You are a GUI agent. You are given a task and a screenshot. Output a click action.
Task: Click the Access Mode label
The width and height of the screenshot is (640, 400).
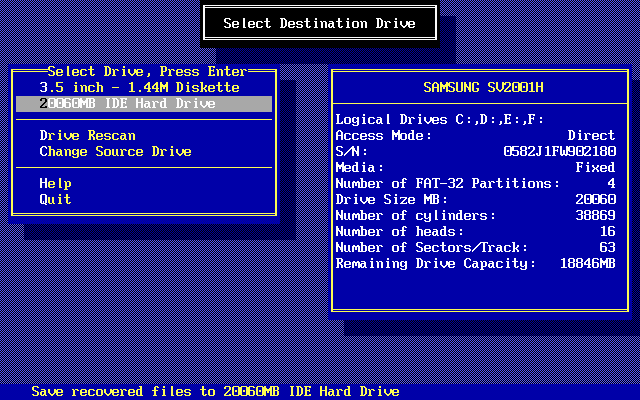[383, 136]
